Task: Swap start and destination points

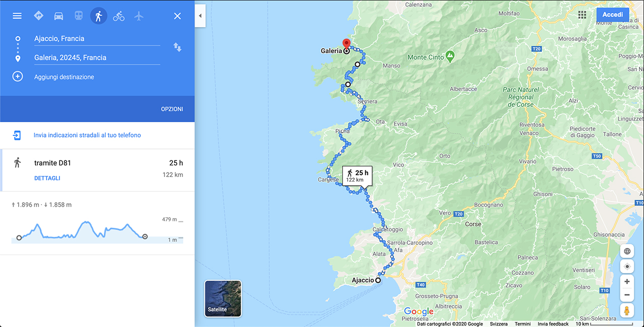Action: pos(178,47)
